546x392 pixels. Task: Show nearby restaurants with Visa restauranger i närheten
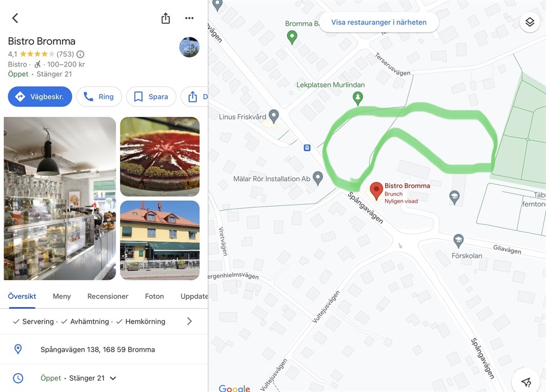pyautogui.click(x=379, y=22)
